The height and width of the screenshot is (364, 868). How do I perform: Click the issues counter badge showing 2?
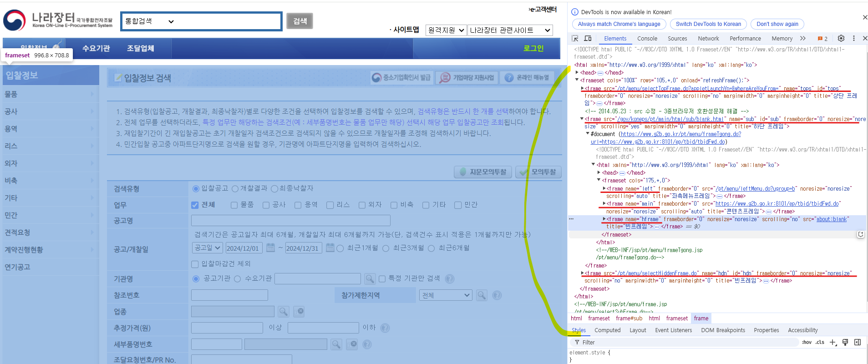822,39
